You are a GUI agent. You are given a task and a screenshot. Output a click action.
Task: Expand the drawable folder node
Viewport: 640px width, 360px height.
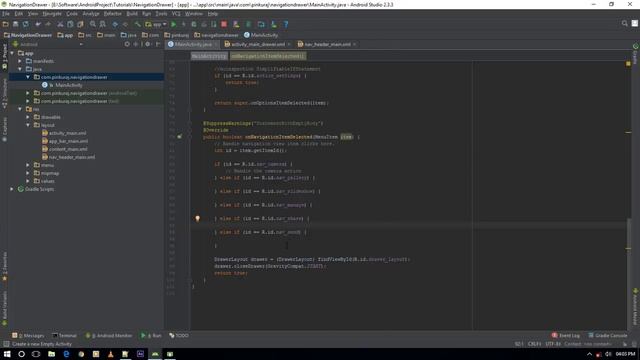[x=28, y=117]
